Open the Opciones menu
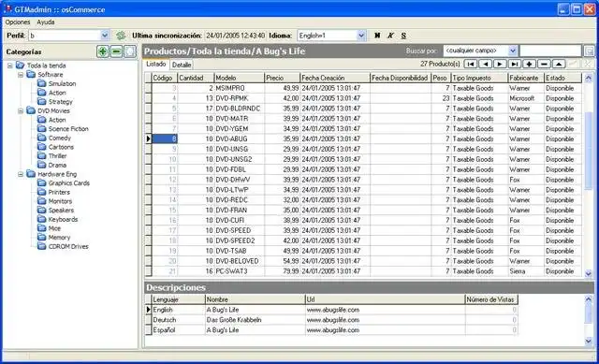This screenshot has height=364, width=599. click(x=18, y=22)
